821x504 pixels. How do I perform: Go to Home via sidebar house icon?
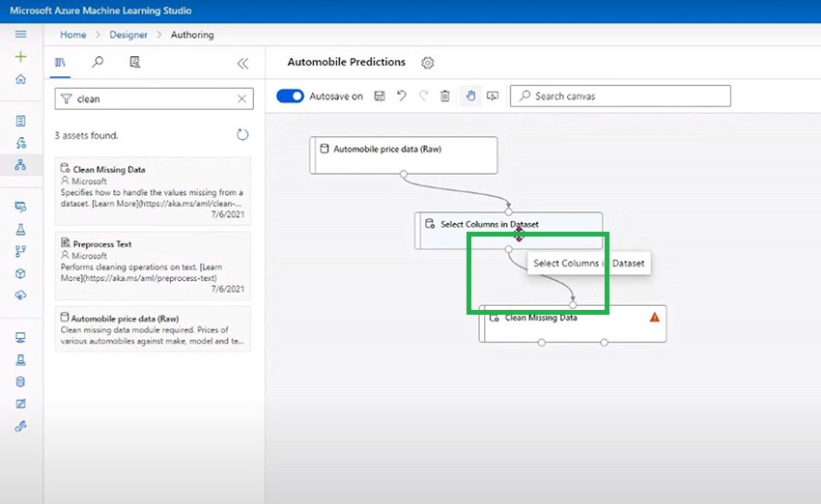tap(21, 79)
